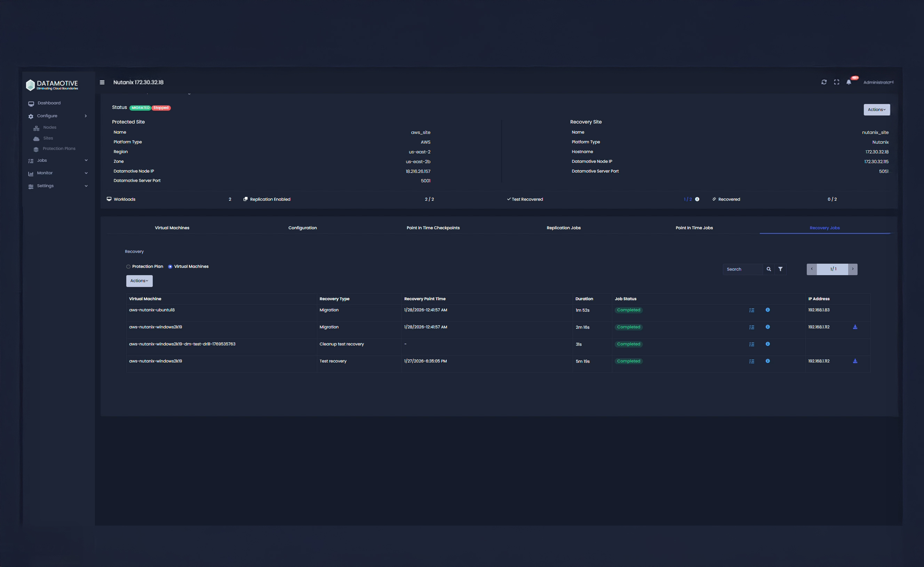
Task: Select the Virtual Machines radio button
Action: 170,266
